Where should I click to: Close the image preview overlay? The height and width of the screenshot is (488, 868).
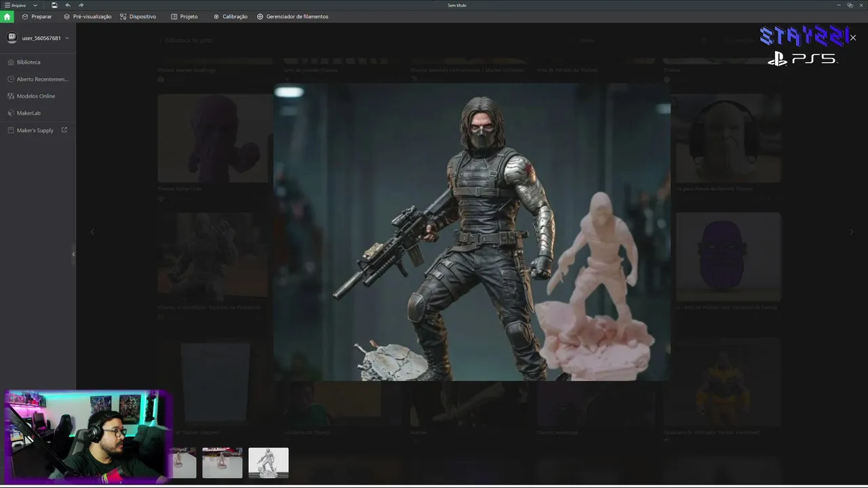(x=852, y=38)
